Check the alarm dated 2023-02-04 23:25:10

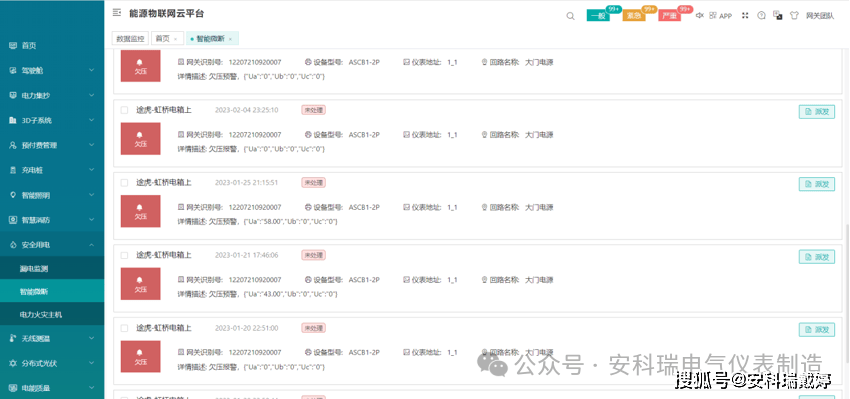click(x=125, y=110)
